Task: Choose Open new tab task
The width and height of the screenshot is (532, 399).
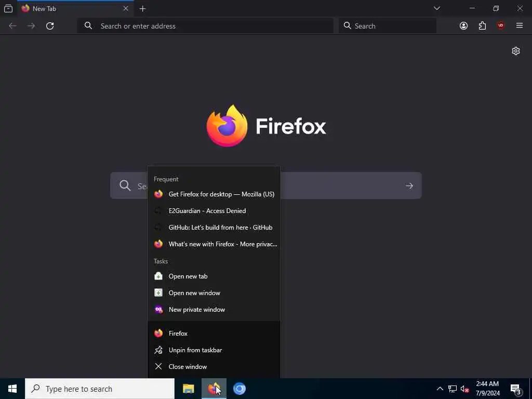Action: click(214, 276)
